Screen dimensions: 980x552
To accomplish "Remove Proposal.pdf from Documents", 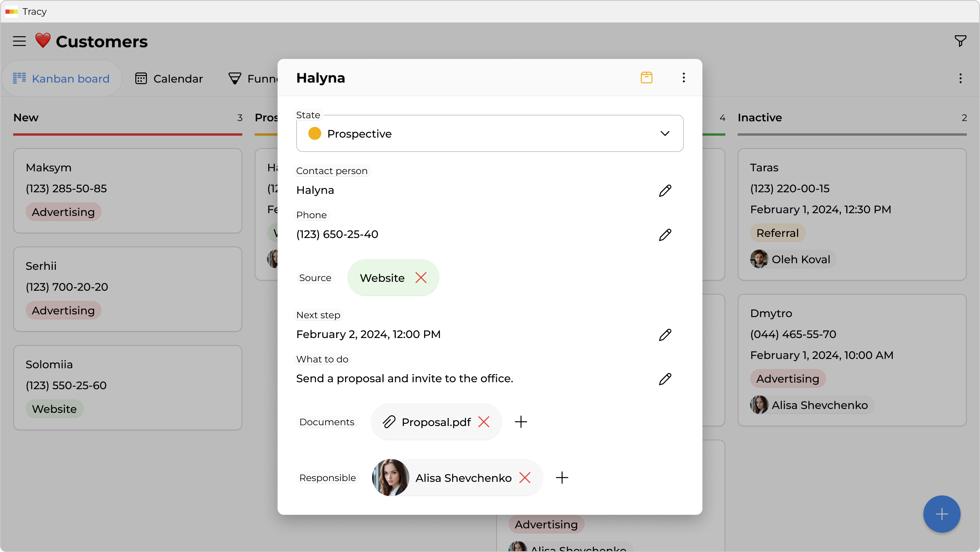I will pyautogui.click(x=484, y=422).
